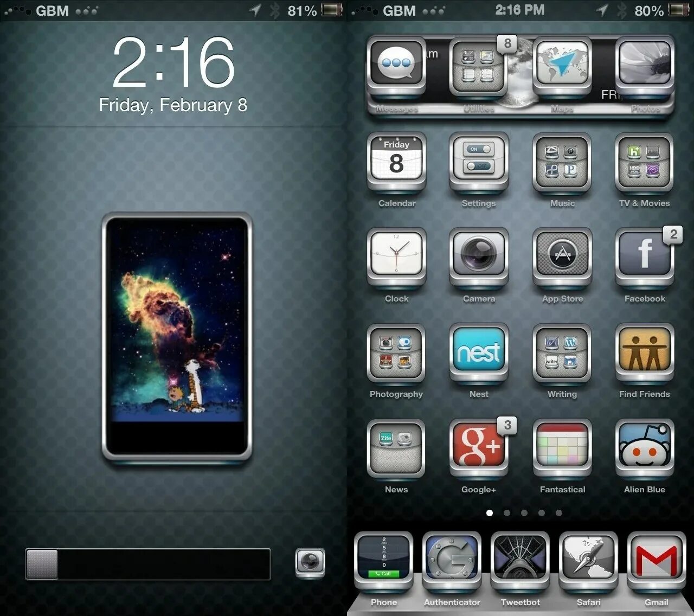Go to the second home screen page dot

pos(507,512)
